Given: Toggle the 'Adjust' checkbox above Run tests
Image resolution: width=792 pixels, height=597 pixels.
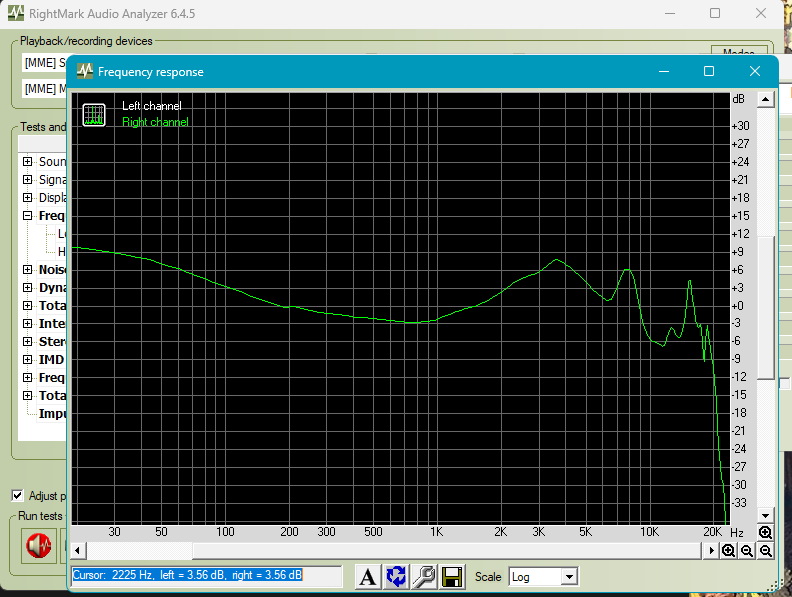Looking at the screenshot, I should [x=17, y=495].
